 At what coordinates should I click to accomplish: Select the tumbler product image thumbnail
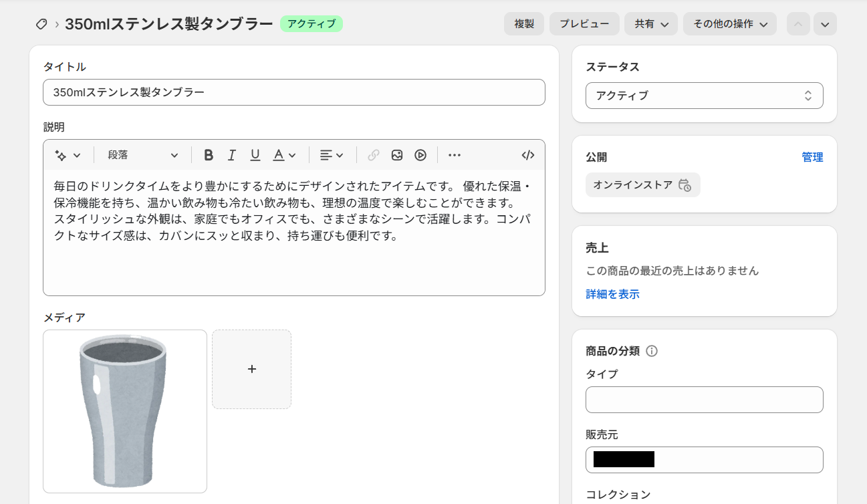tap(125, 411)
